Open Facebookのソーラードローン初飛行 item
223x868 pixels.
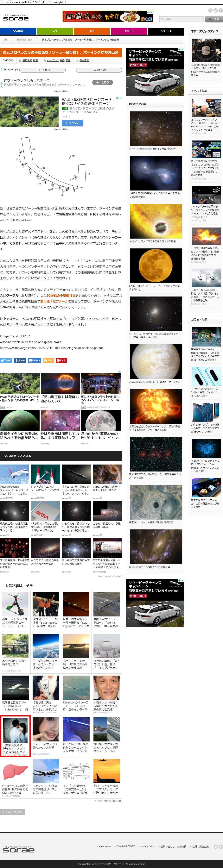(x=76, y=694)
